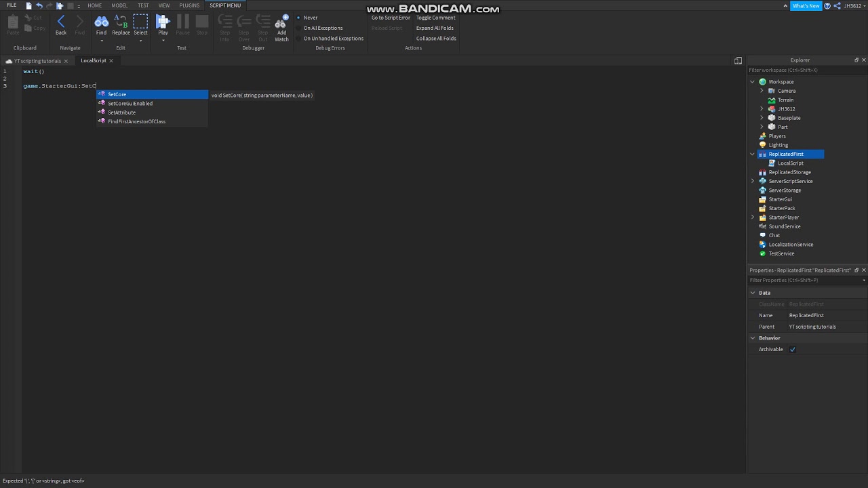
Task: Switch to the VIEW ribbon tab
Action: click(x=164, y=5)
